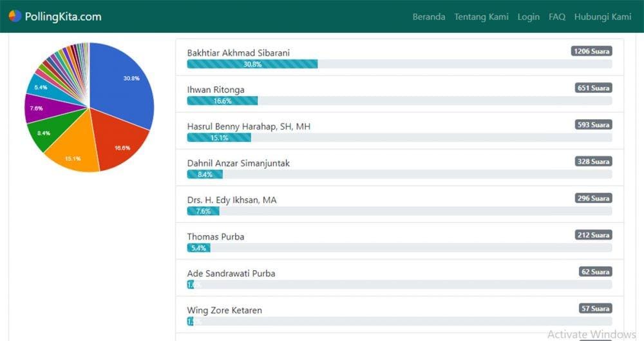The width and height of the screenshot is (644, 341).
Task: Open the Beranda menu item
Action: pos(429,17)
